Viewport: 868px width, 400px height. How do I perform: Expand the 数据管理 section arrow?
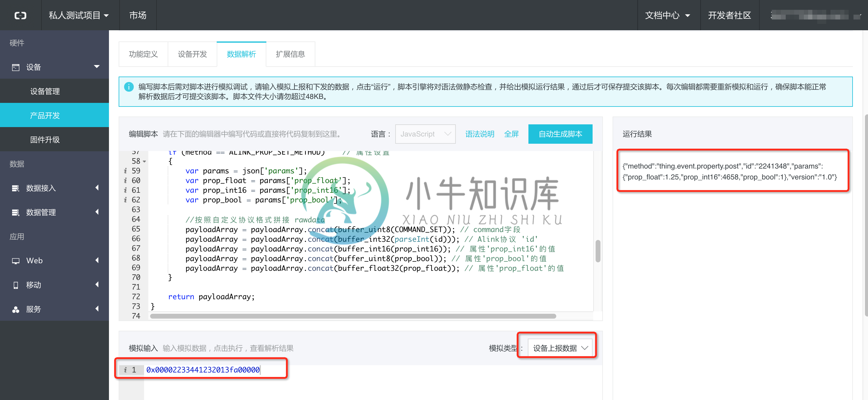97,211
